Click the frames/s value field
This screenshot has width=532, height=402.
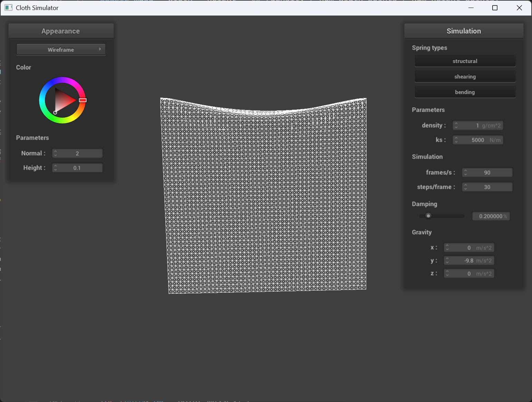pos(487,173)
